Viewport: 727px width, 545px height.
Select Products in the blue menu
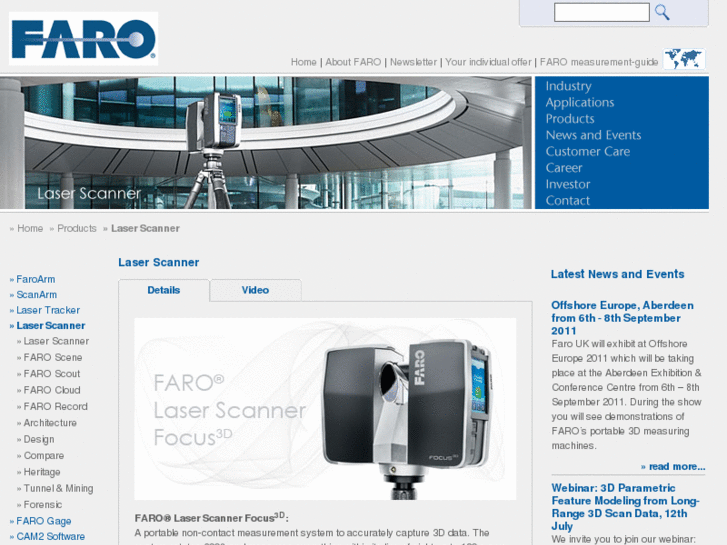coord(570,119)
